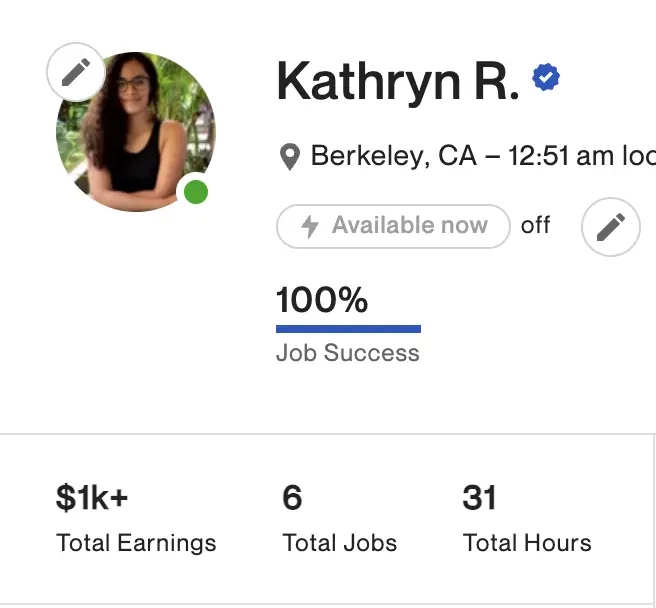This screenshot has height=608, width=656.
Task: Open Kathryn's profile photo
Action: click(136, 132)
